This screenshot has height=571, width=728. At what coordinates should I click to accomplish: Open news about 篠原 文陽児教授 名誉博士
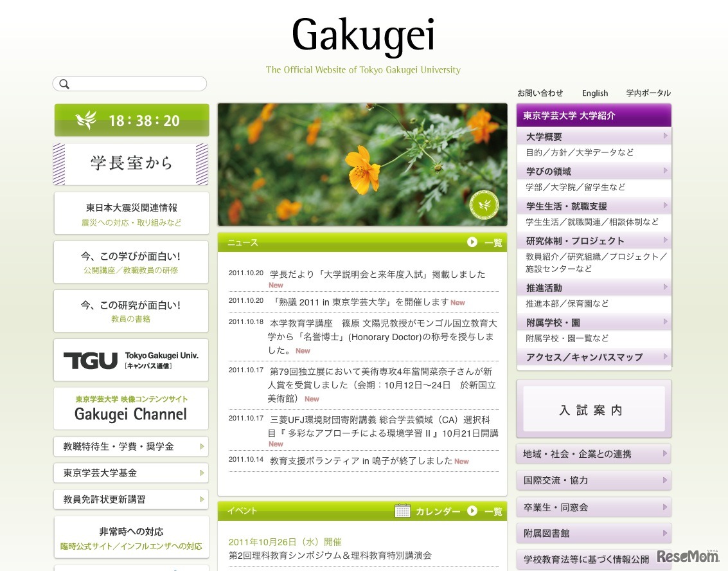coord(382,337)
